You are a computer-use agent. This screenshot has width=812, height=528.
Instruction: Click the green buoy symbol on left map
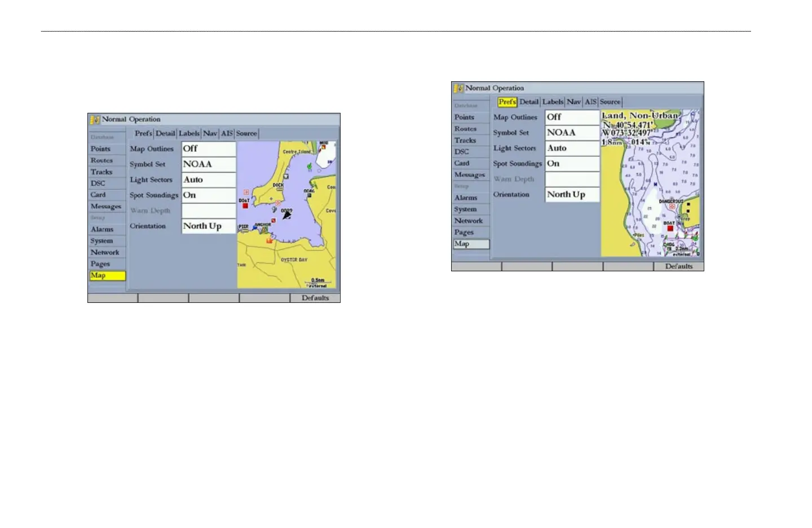pos(309,167)
